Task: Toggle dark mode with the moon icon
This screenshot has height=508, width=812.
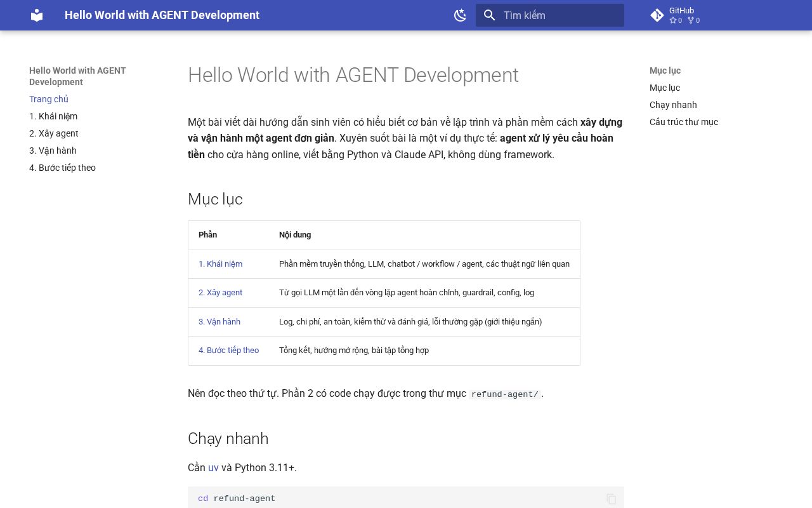Action: pos(461,15)
